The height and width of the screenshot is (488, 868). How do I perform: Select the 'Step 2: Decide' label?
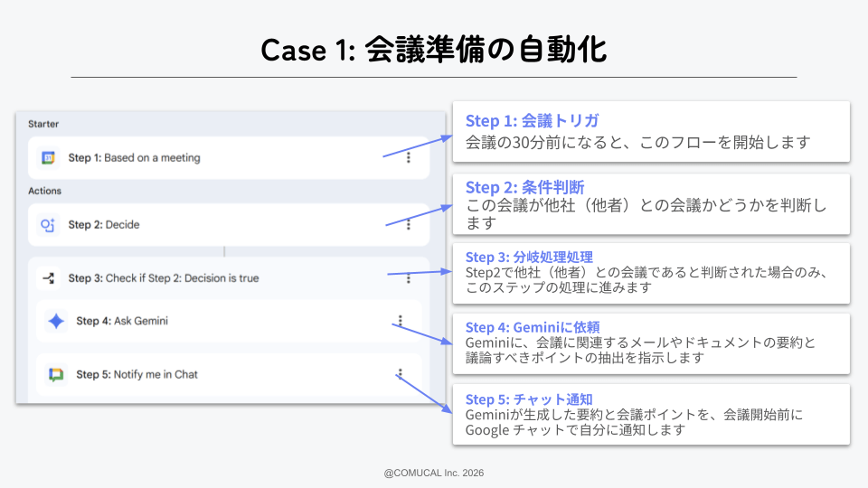104,225
